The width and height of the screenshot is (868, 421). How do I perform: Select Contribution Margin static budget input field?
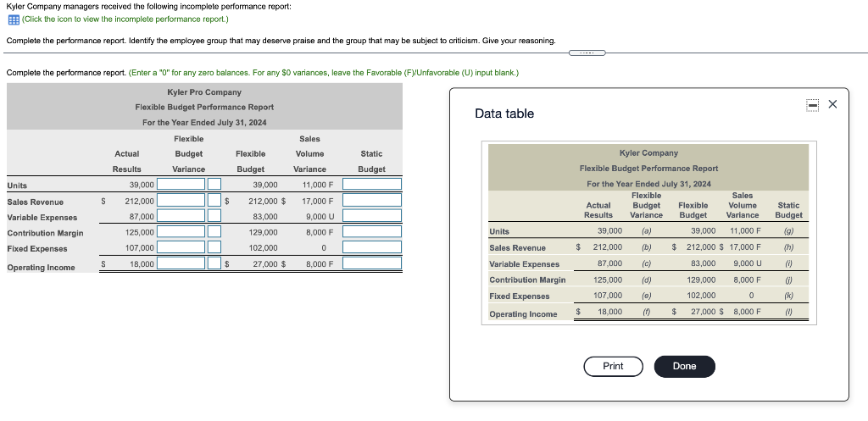[x=372, y=231]
